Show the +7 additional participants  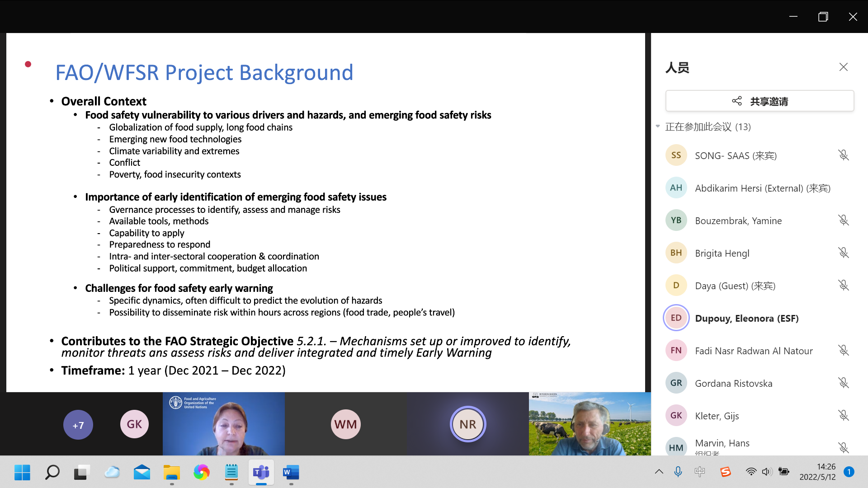tap(78, 425)
